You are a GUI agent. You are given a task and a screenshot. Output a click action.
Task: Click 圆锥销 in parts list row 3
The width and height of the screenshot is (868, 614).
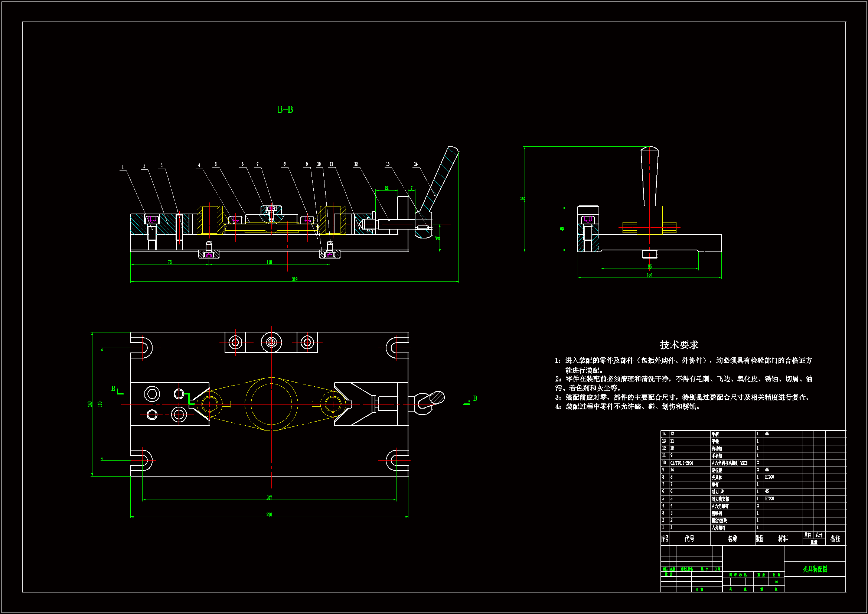[717, 513]
